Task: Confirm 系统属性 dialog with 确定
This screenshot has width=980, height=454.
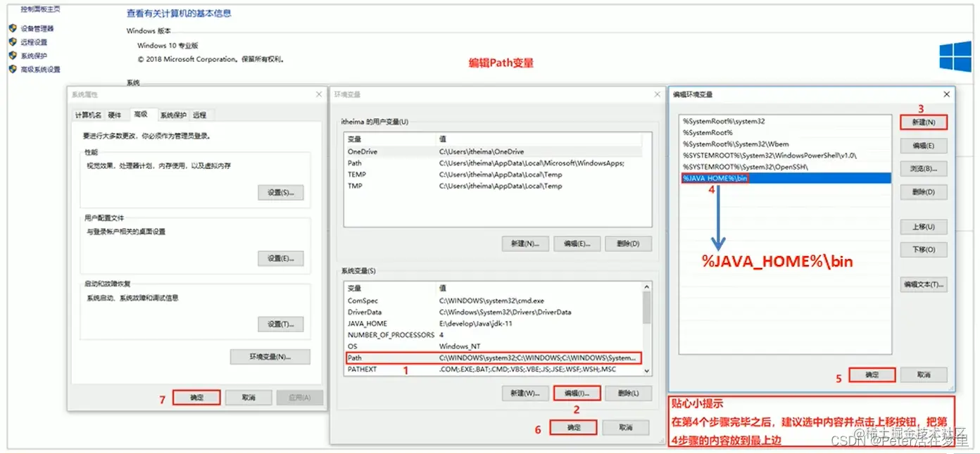Action: pyautogui.click(x=196, y=397)
